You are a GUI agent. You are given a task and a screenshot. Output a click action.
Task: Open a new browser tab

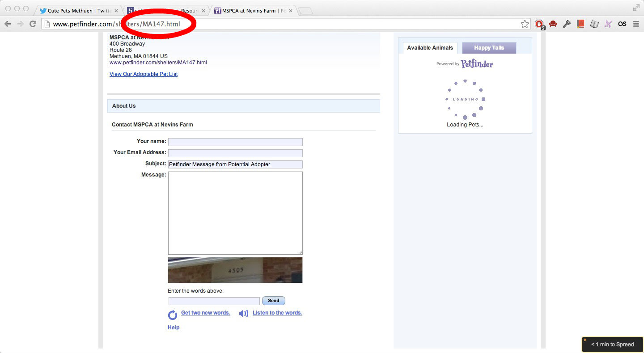click(305, 11)
